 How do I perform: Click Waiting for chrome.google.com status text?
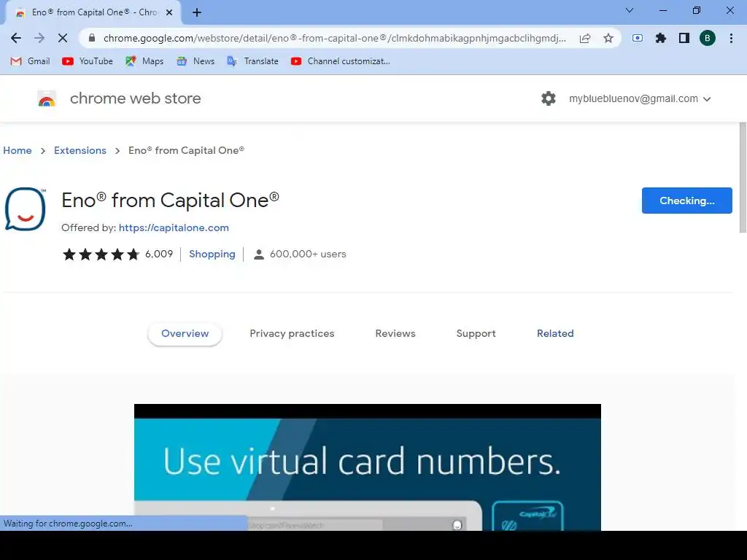pyautogui.click(x=68, y=524)
